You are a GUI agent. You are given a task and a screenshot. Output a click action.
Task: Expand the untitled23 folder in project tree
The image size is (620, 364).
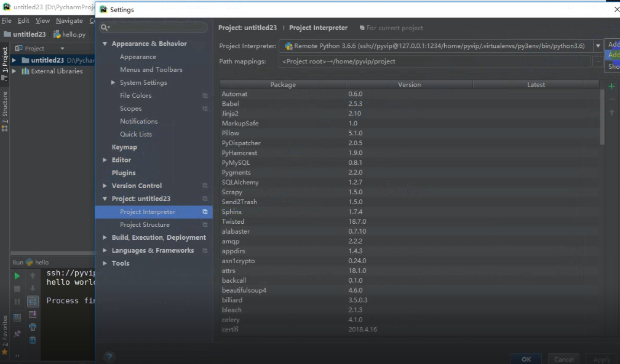pyautogui.click(x=14, y=60)
